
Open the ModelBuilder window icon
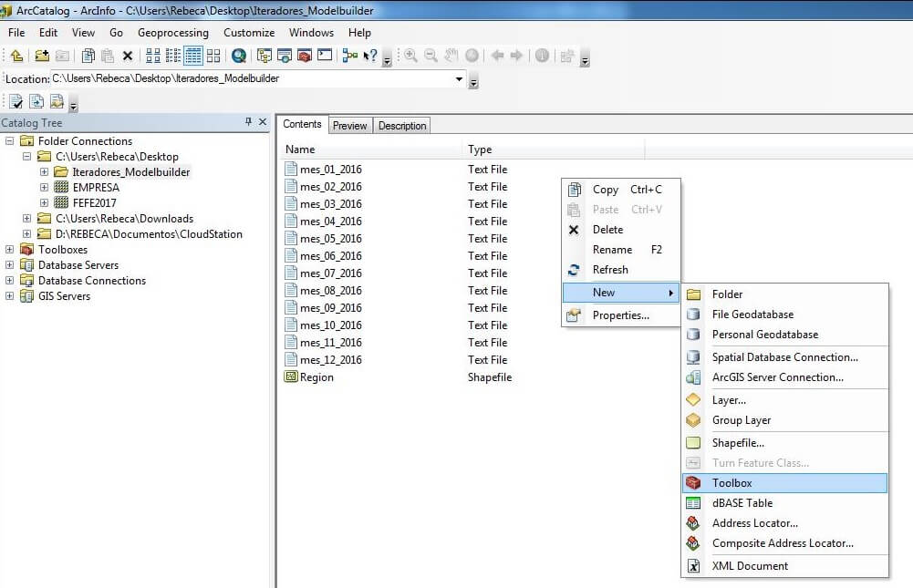350,56
